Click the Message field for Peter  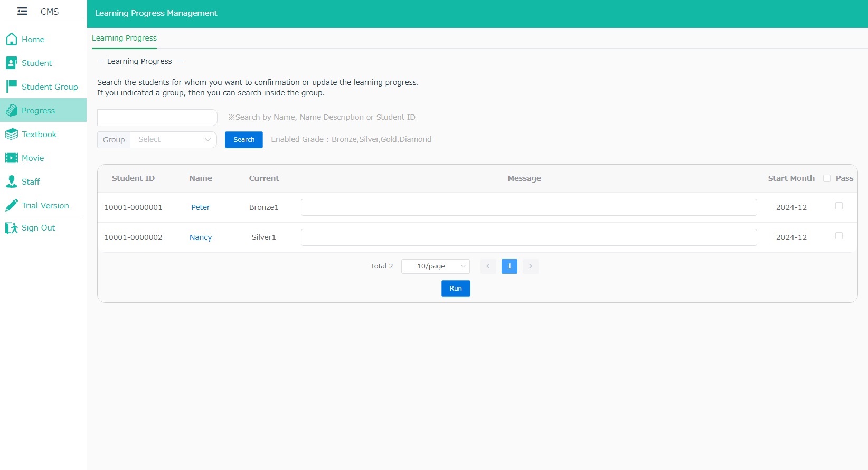tap(529, 207)
